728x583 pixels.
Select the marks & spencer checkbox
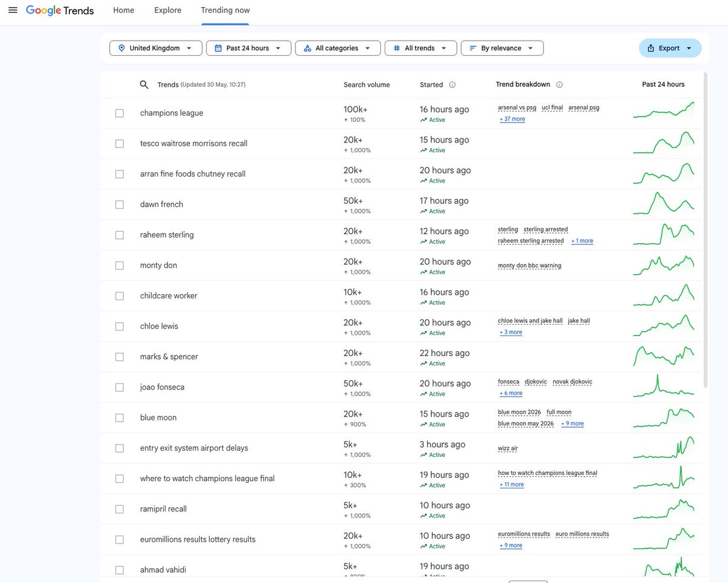(x=120, y=357)
